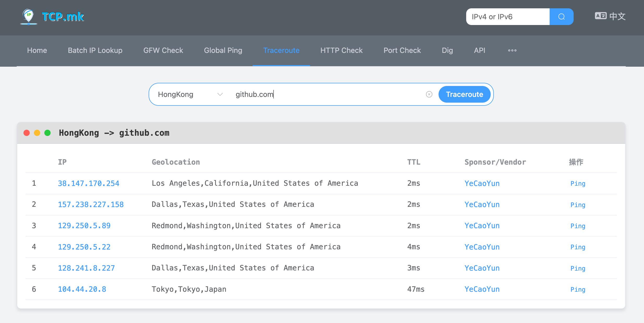Click the Sponsor/Vendor column header
Viewport: 644px width, 323px height.
click(495, 162)
